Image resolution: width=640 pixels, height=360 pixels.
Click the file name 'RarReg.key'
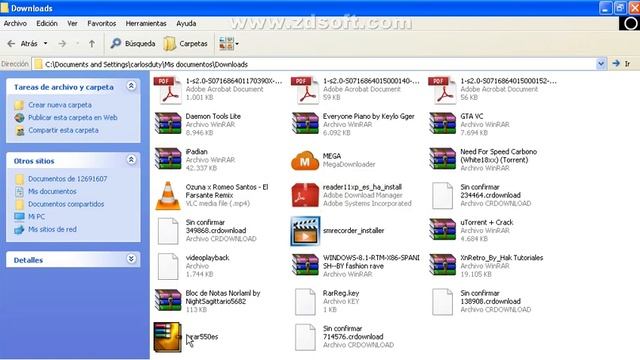(341, 293)
